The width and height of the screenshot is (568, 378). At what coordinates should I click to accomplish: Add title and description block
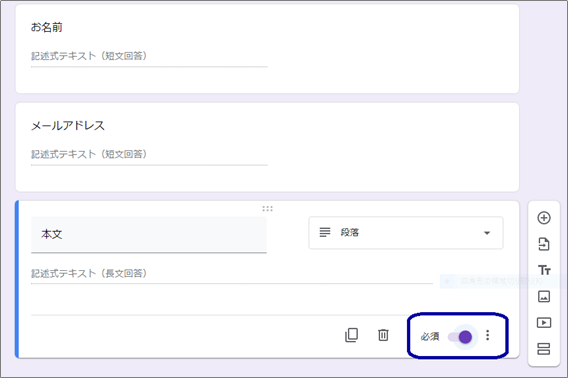544,270
